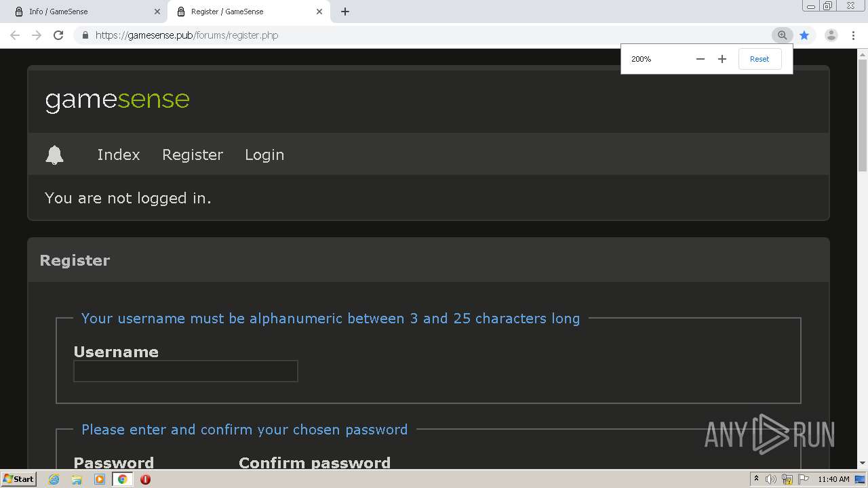Click the padlock site info icon
Screen dimensions: 868x488
[x=85, y=35]
